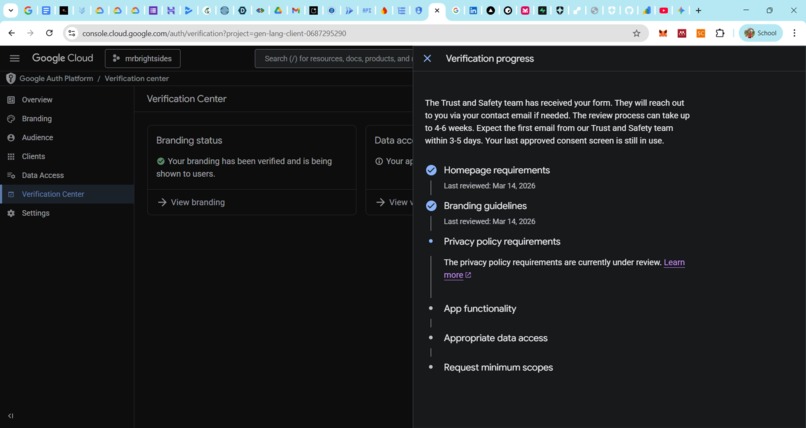
Task: Go to the Audience page
Action: click(37, 138)
